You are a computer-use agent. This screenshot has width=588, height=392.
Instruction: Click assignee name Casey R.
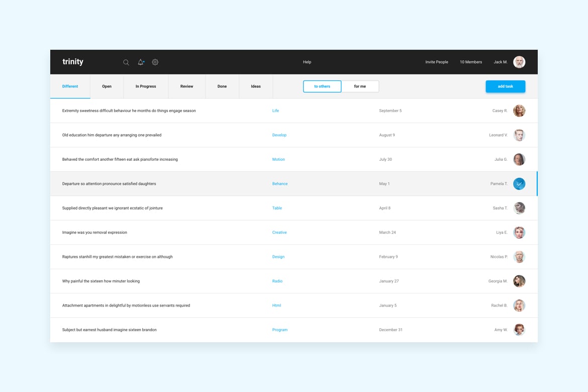(500, 111)
